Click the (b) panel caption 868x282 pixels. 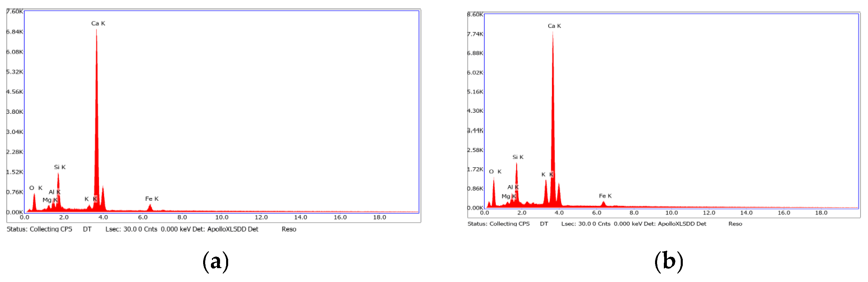[669, 261]
